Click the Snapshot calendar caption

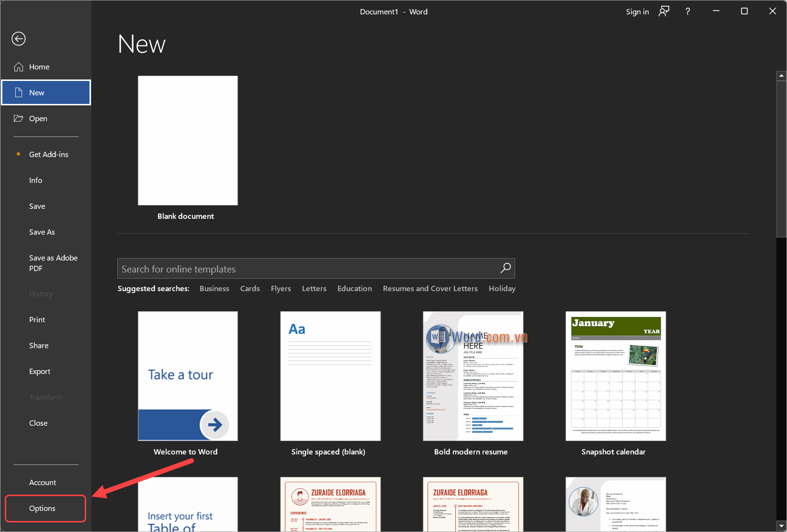click(x=614, y=452)
